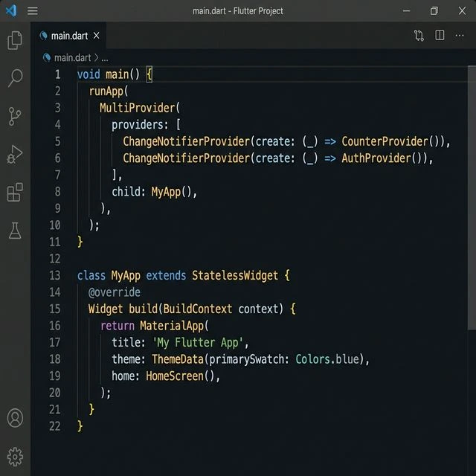Open the Explorer view in the activity bar
The image size is (476, 476).
tap(15, 40)
